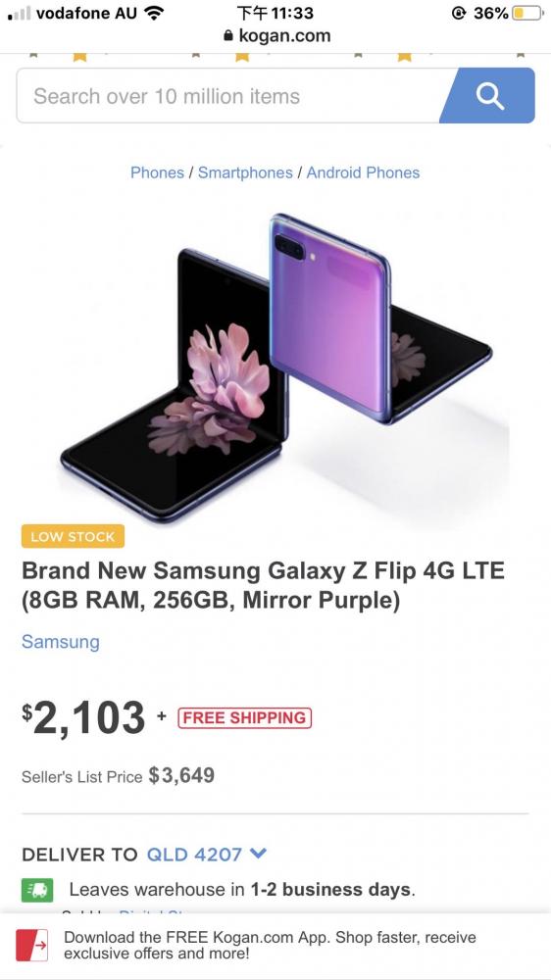The height and width of the screenshot is (980, 551).
Task: Tap the Wi-Fi icon in status bar
Action: (x=153, y=13)
